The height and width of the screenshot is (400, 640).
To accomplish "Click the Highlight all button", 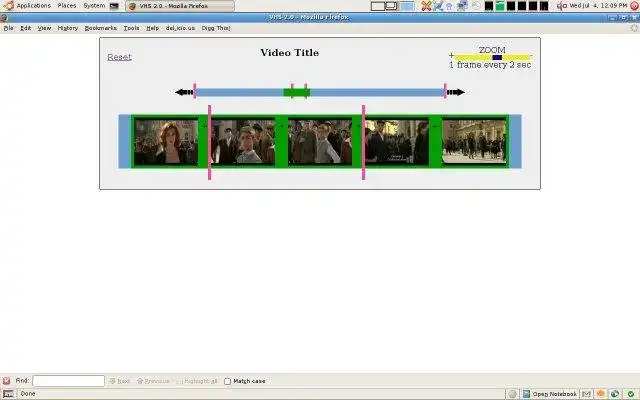I will coord(197,381).
